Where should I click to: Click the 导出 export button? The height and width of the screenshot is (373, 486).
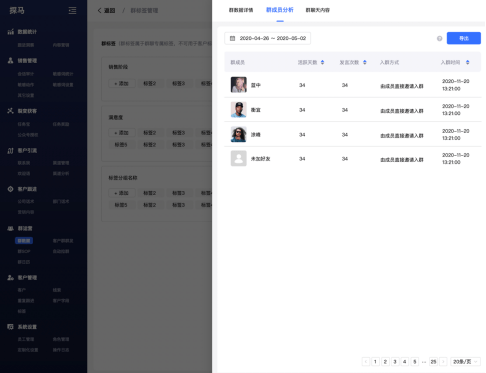click(x=464, y=38)
